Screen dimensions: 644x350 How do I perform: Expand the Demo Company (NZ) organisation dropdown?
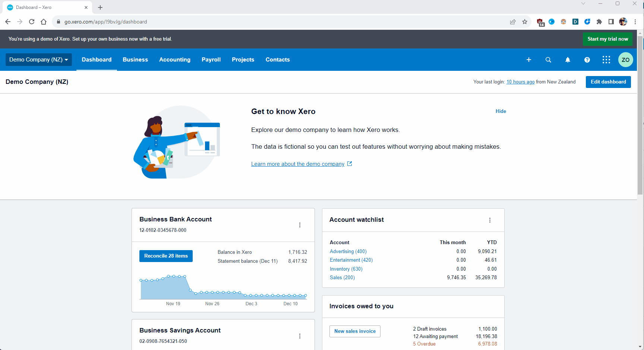(39, 60)
